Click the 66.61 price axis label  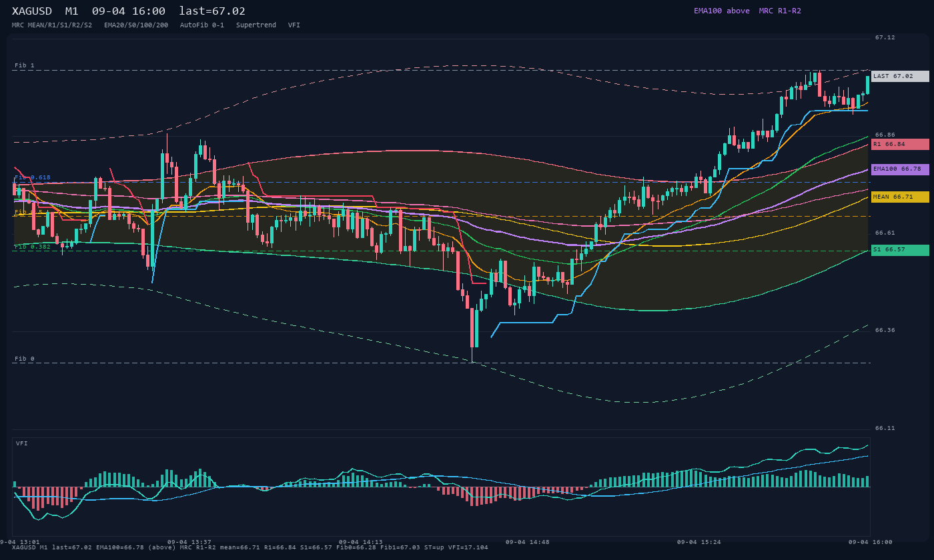click(x=885, y=233)
